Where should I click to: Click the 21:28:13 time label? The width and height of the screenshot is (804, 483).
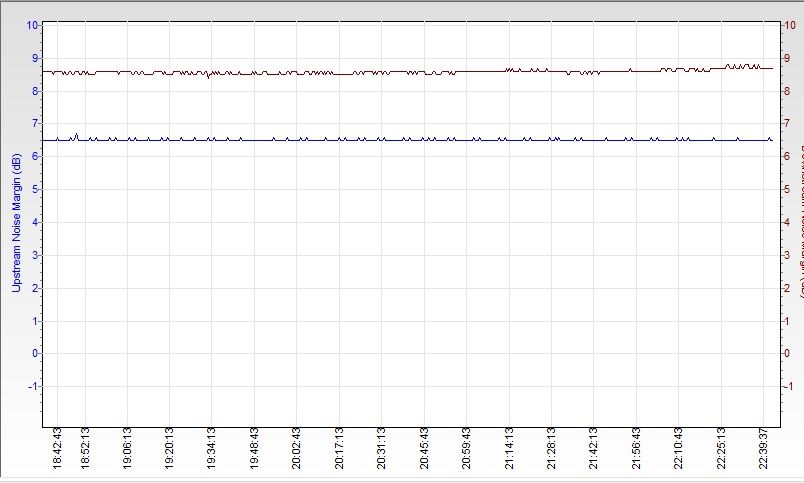click(551, 448)
